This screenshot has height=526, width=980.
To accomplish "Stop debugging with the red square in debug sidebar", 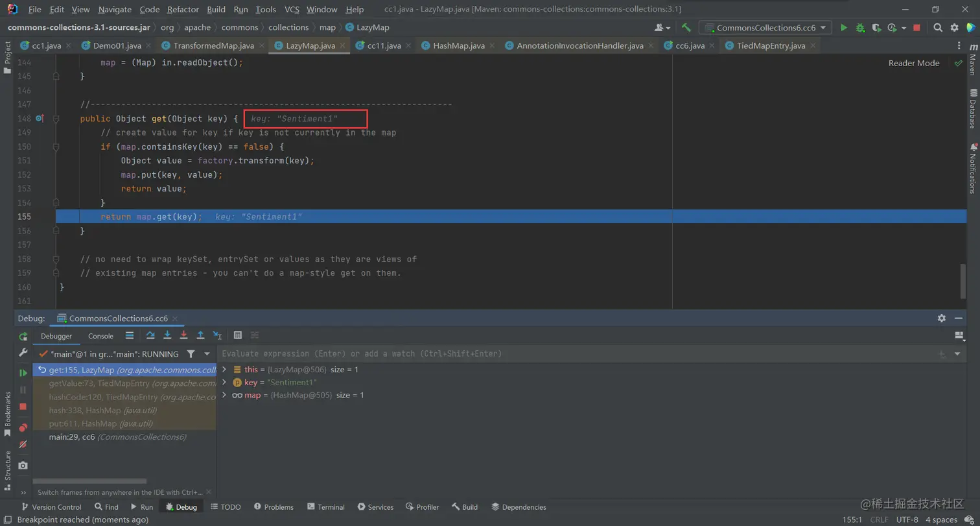I will [x=23, y=407].
